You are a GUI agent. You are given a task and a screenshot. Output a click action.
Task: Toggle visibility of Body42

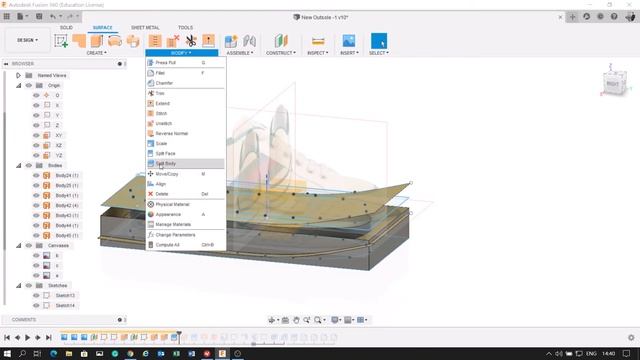pyautogui.click(x=36, y=205)
